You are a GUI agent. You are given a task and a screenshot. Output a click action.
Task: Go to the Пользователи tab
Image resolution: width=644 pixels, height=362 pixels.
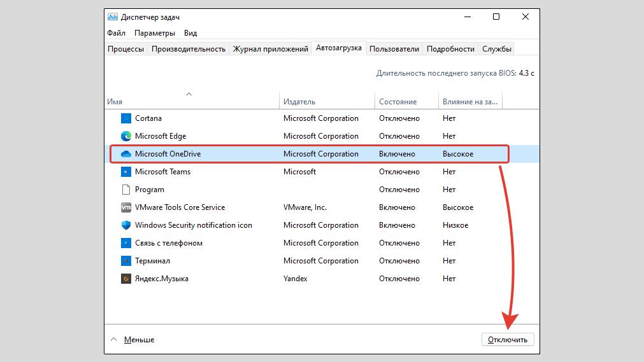coord(394,49)
